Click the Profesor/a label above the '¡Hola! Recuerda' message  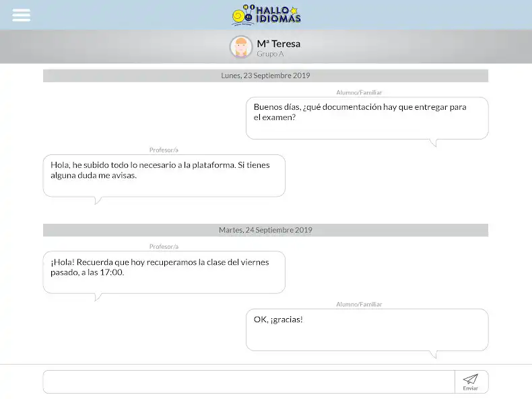click(x=164, y=247)
